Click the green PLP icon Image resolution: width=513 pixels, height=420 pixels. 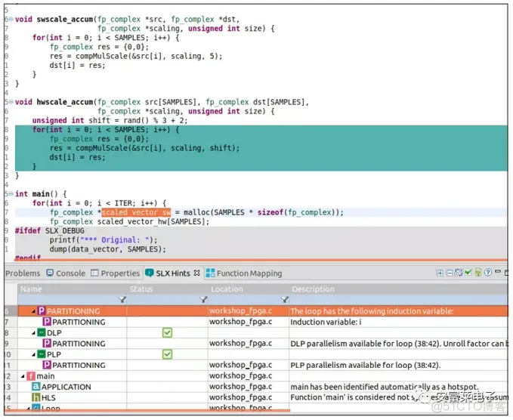(x=42, y=354)
